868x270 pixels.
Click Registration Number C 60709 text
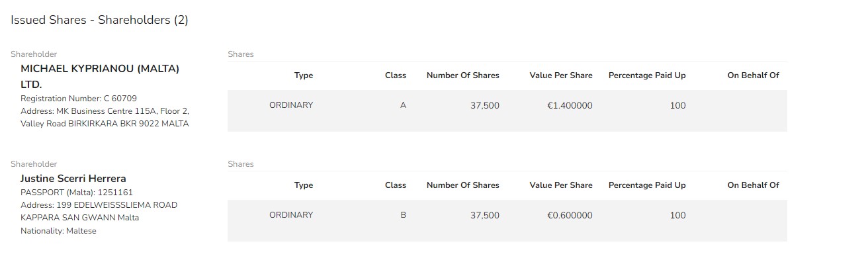coord(79,99)
